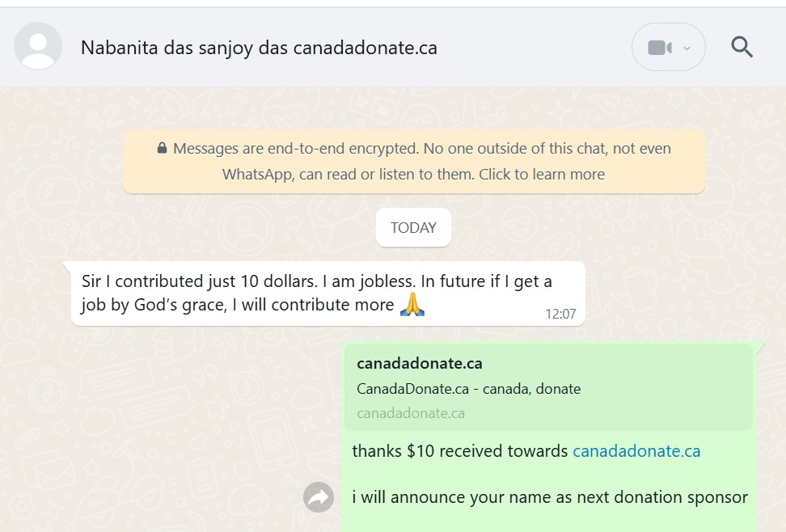Click the 'thanks $10 received towards' text

[459, 451]
